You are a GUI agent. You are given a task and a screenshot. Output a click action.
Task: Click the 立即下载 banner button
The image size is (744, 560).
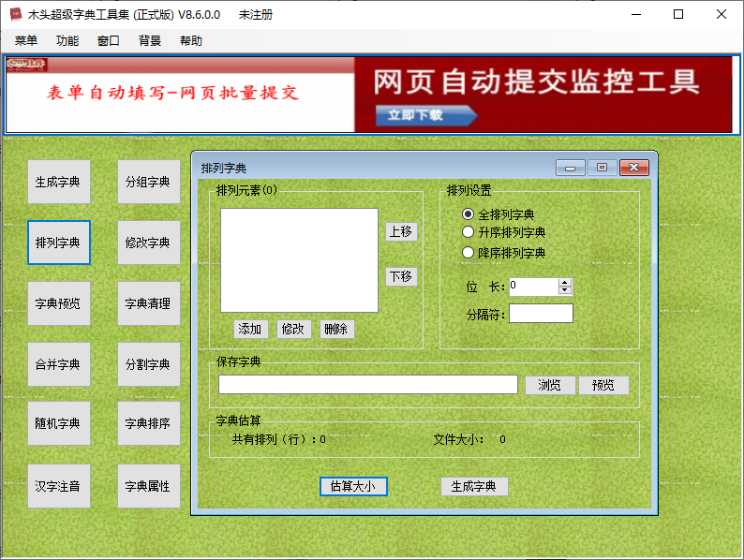(424, 115)
